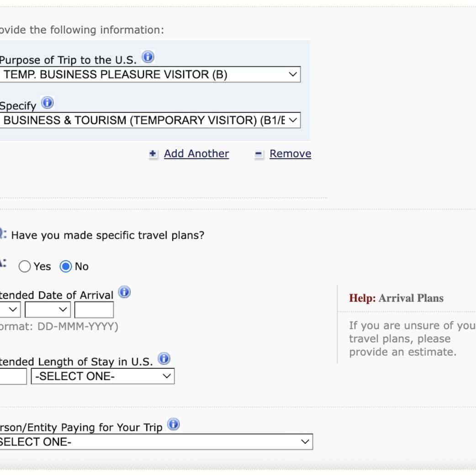Click the Remove link
Image resolution: width=476 pixels, height=476 pixels.
click(290, 154)
